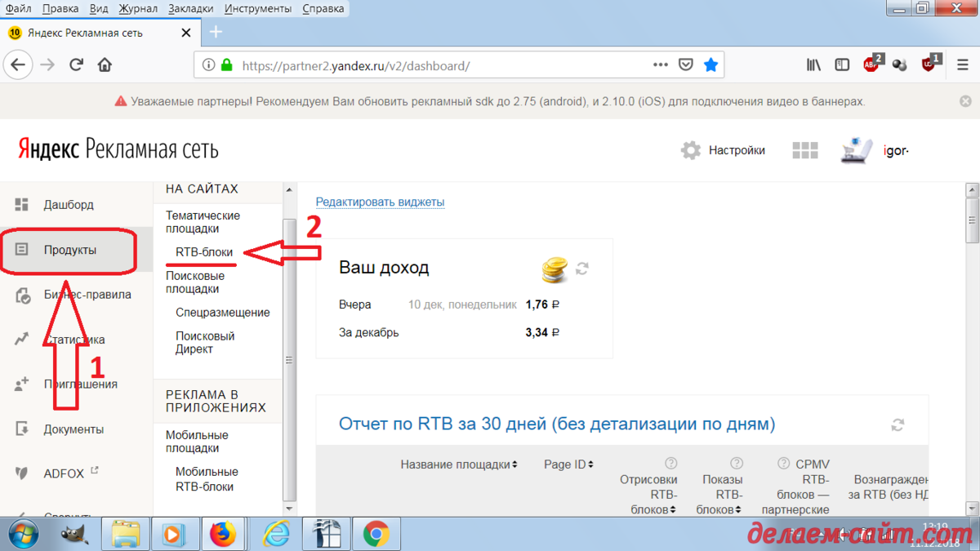Screen dimensions: 980x551
Task: Open Спецразмещение submenu item
Action: tap(223, 313)
